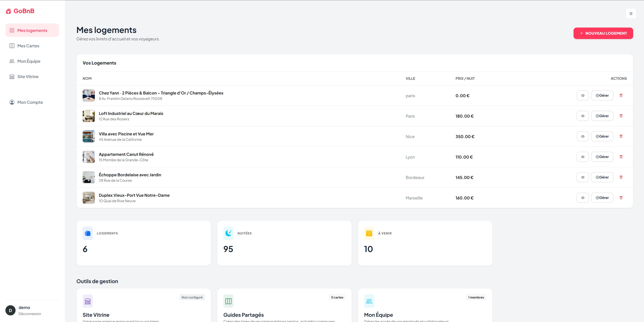Click the moon icon on Nuitées card
644x322 pixels.
coord(228,233)
